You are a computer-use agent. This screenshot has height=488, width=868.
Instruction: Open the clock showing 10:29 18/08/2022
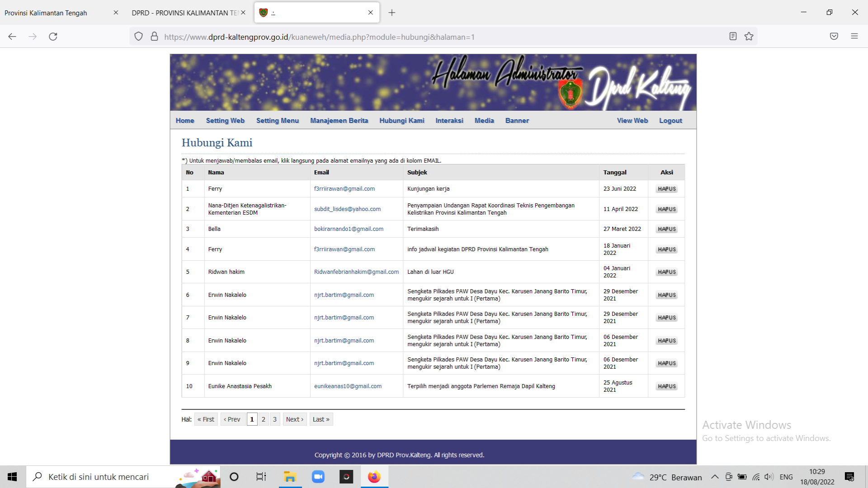point(817,477)
